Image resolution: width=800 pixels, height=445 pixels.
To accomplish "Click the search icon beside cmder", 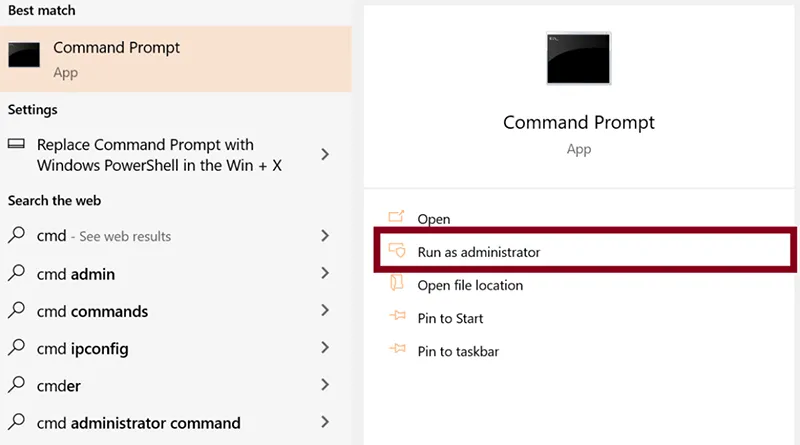I will tap(17, 385).
